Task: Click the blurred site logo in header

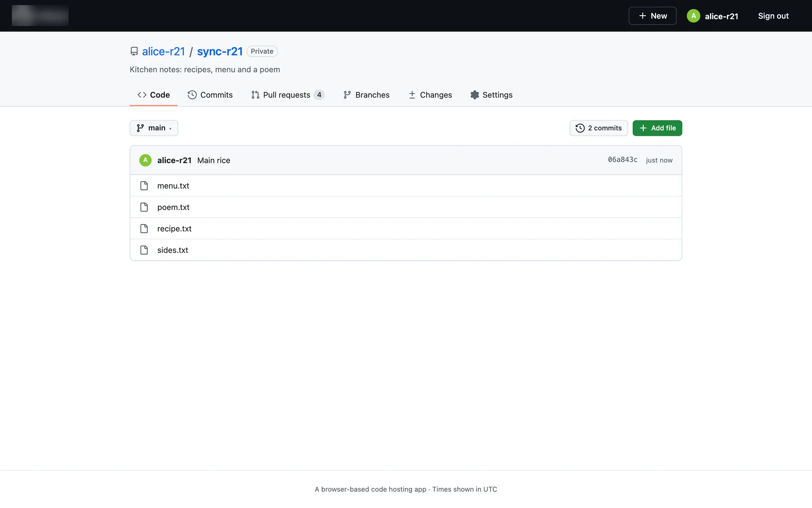Action: pos(40,16)
